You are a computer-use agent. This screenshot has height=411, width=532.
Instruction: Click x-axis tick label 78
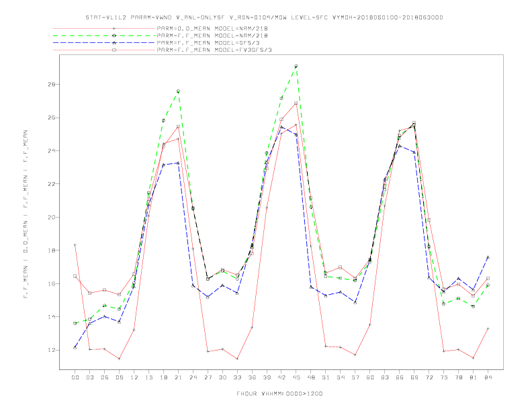click(459, 377)
